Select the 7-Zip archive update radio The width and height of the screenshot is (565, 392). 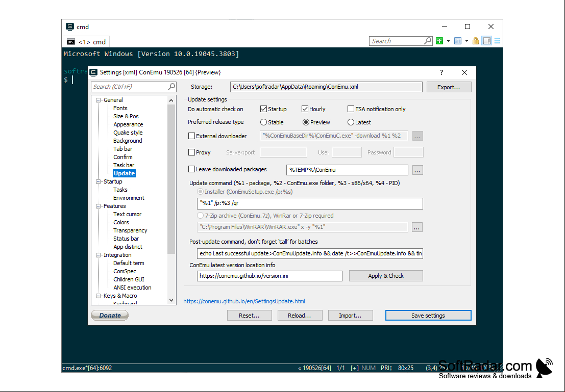[x=201, y=216]
